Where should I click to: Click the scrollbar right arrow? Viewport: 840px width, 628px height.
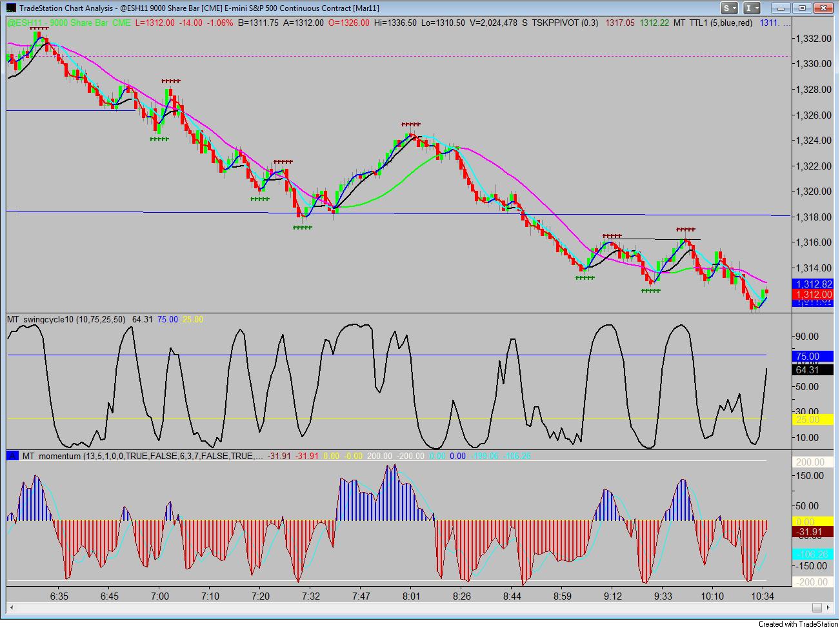point(828,607)
